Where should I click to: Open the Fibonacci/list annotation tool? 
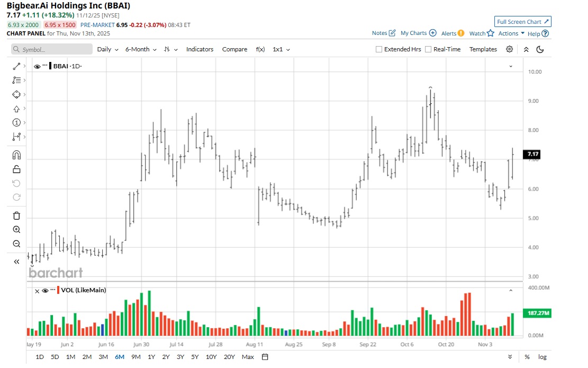(16, 80)
